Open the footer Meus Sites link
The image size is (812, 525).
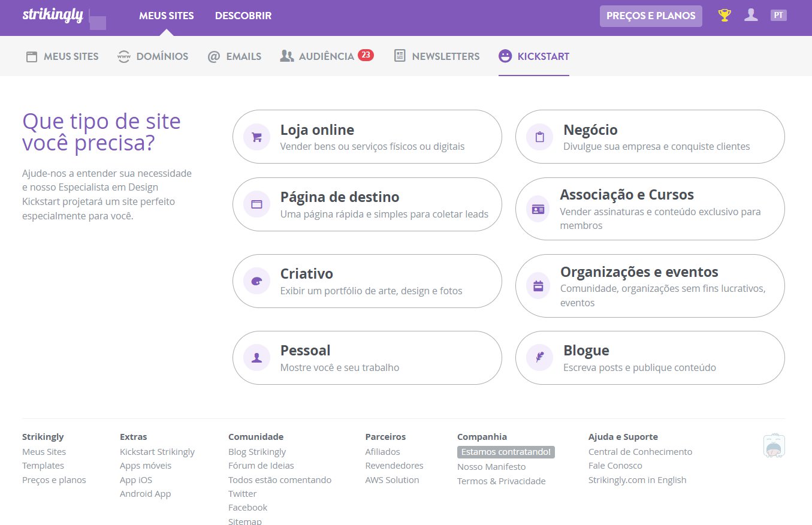[x=44, y=452]
